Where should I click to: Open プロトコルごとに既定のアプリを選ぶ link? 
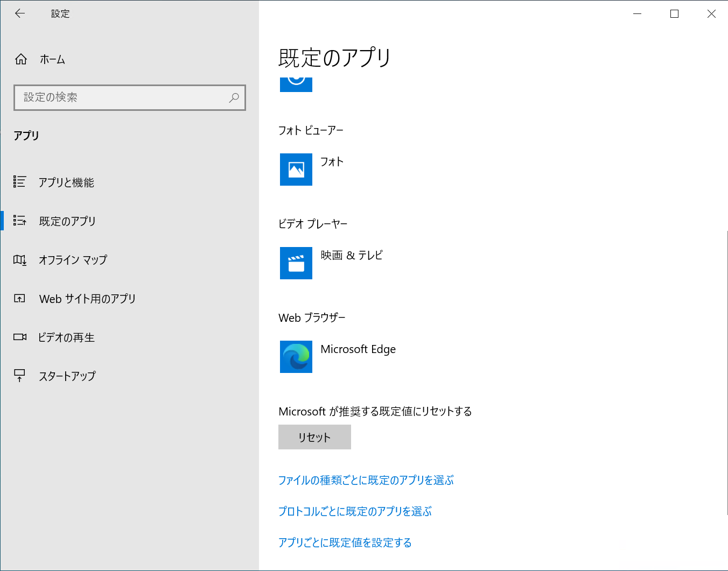[x=355, y=511]
